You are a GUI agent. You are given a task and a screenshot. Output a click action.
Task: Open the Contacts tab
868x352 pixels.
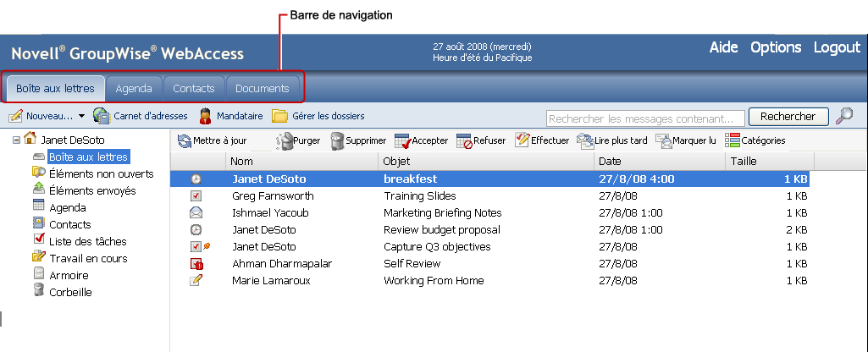pos(194,88)
